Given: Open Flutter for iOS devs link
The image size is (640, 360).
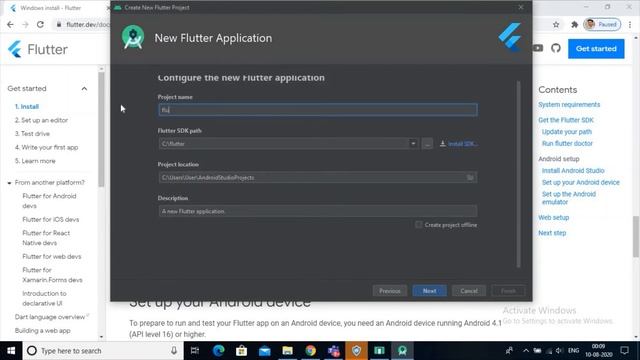Looking at the screenshot, I should pyautogui.click(x=51, y=219).
